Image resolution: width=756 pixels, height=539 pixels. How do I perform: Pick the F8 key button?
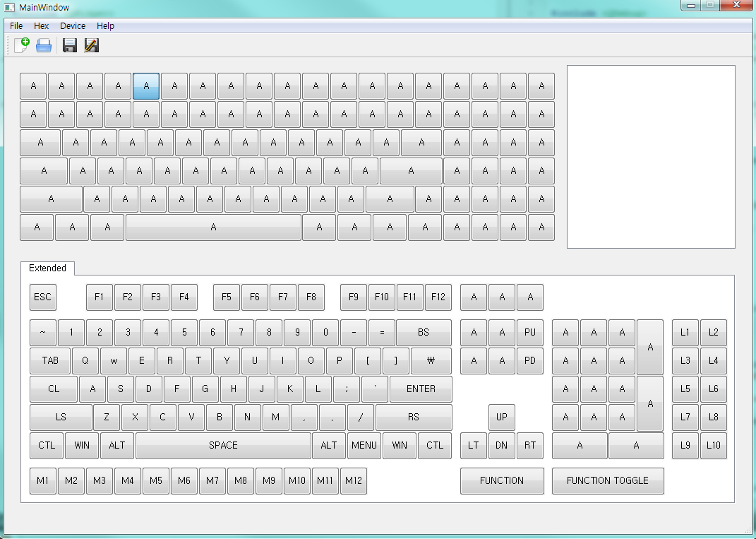(x=311, y=297)
